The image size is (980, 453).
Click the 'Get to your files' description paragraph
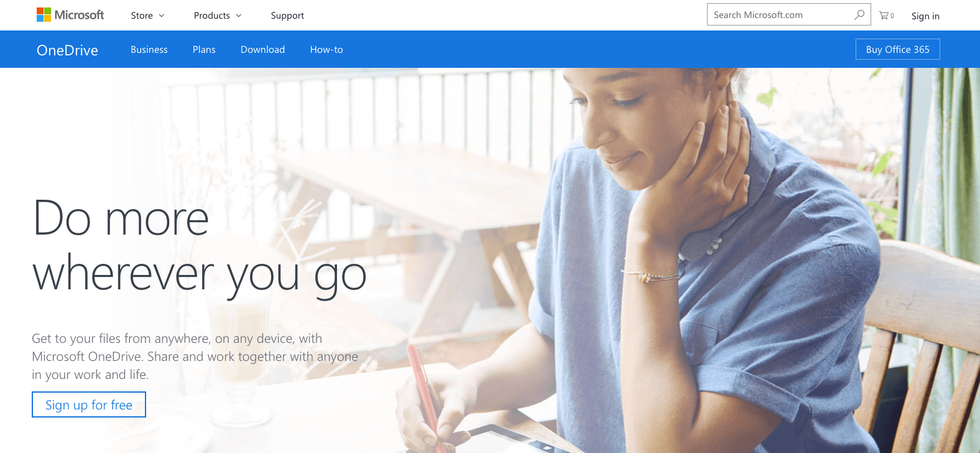pyautogui.click(x=195, y=357)
